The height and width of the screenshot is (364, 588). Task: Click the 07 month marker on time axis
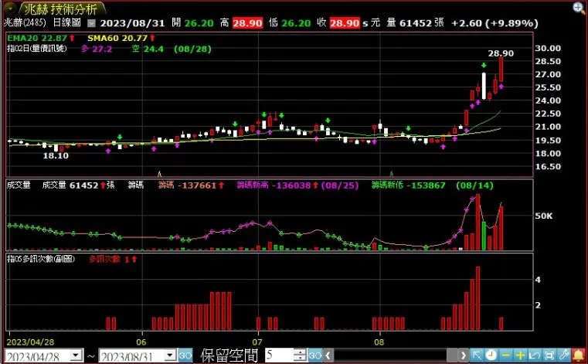point(257,342)
